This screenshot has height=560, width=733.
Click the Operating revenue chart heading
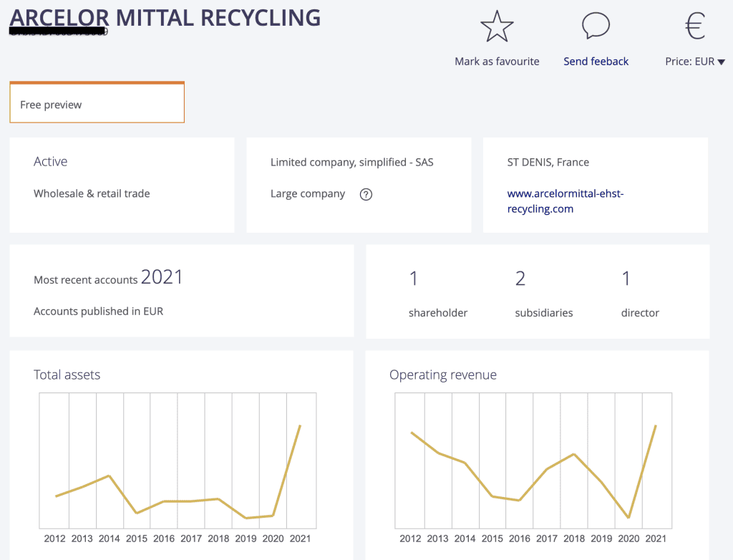pos(442,375)
